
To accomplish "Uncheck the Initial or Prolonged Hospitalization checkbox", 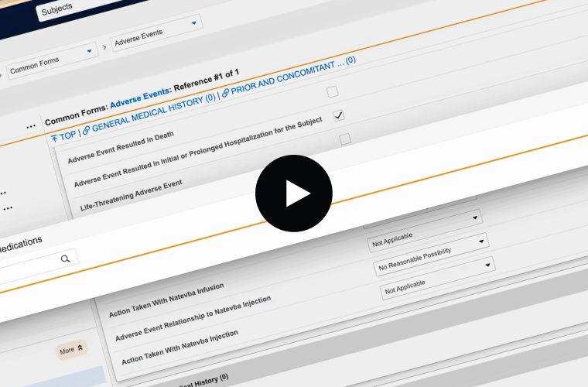I will pos(339,115).
